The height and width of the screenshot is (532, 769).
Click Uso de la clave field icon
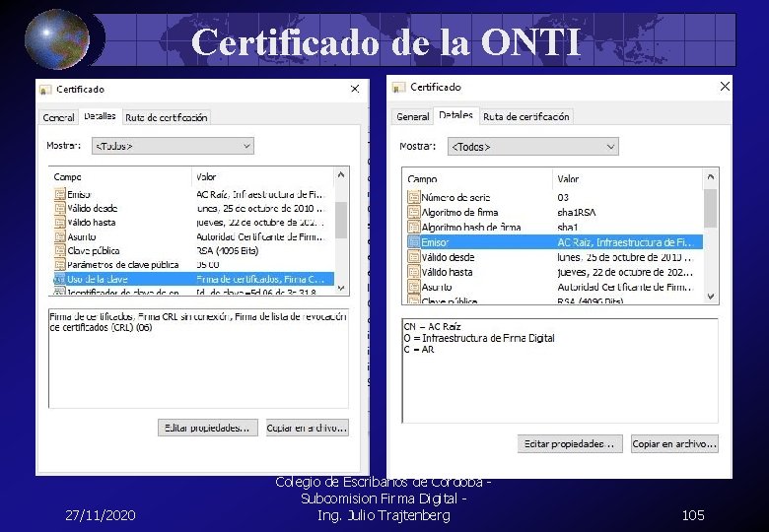tap(60, 279)
